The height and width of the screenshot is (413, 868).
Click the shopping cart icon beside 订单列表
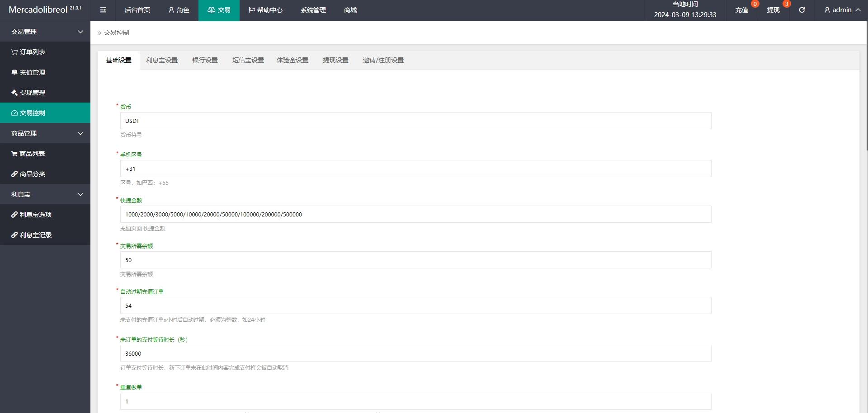pos(14,52)
